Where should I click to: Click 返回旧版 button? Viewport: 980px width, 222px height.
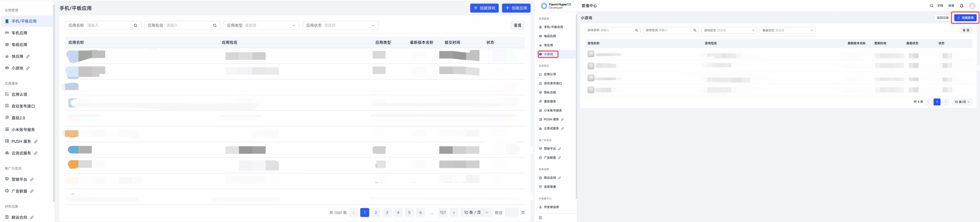pos(943,18)
